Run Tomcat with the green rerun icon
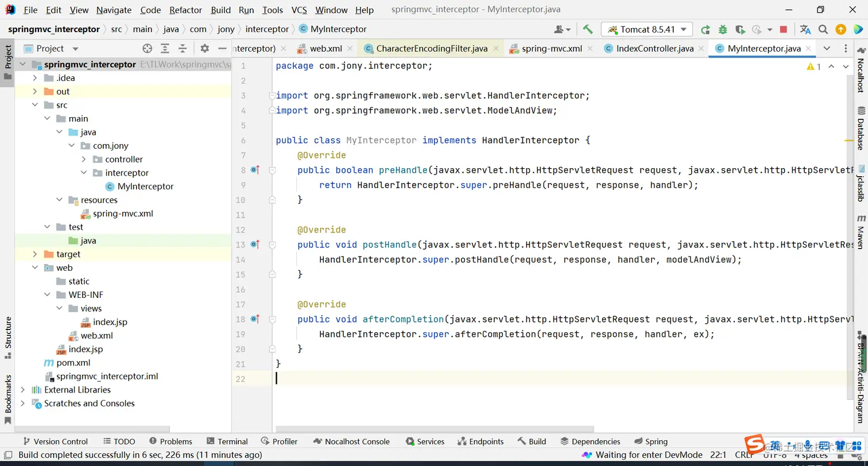868x466 pixels. pyautogui.click(x=706, y=29)
